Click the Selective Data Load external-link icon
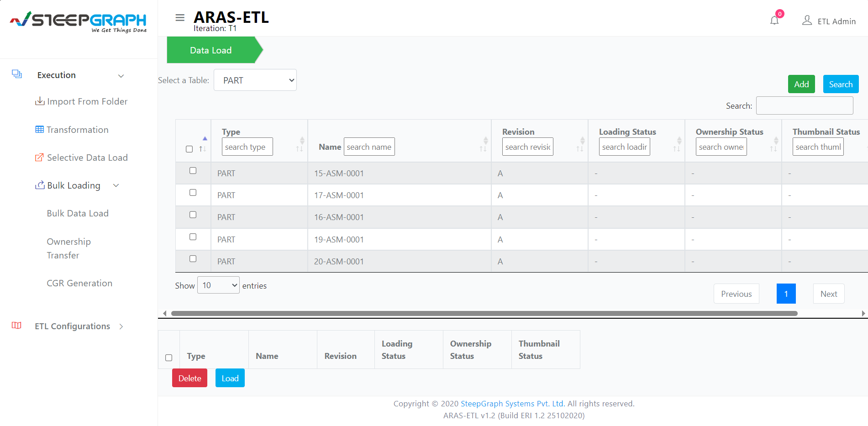 click(39, 157)
